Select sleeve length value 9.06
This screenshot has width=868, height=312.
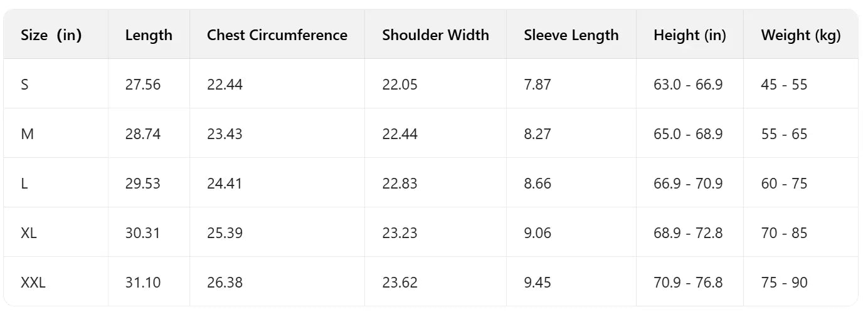[x=537, y=233]
